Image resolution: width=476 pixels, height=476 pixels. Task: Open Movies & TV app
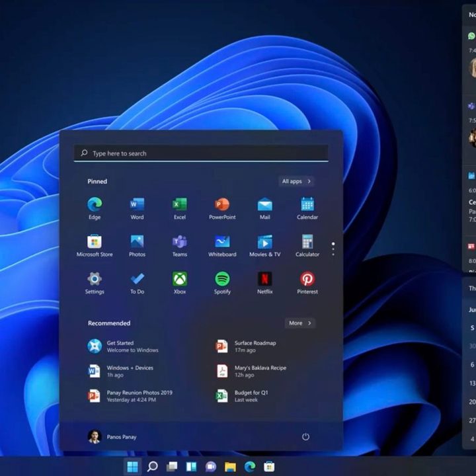[264, 245]
